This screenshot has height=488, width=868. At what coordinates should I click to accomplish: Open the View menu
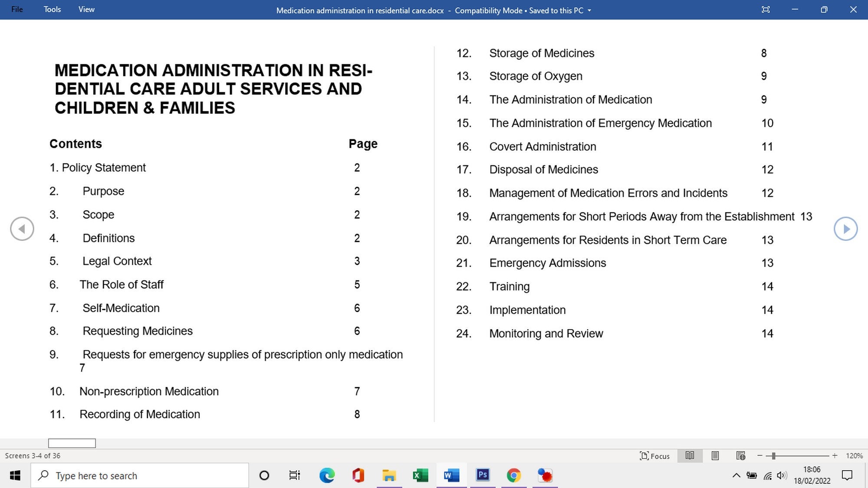(86, 9)
